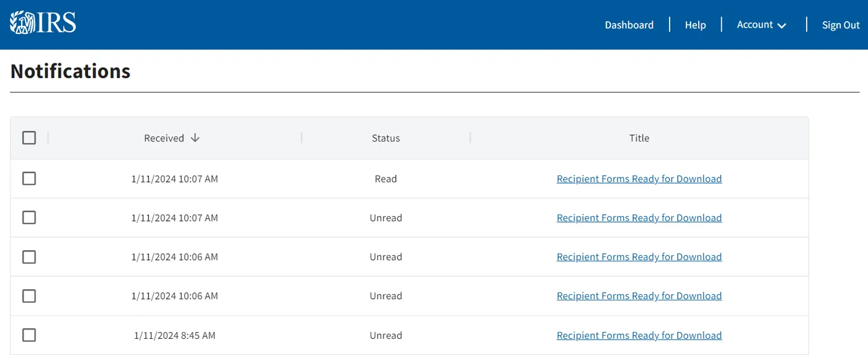Click the Notifications page heading
Viewport: 868px width, 355px height.
[71, 71]
